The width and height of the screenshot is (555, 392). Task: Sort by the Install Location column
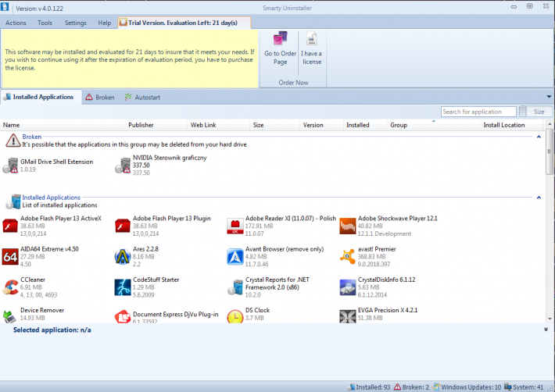pyautogui.click(x=512, y=125)
